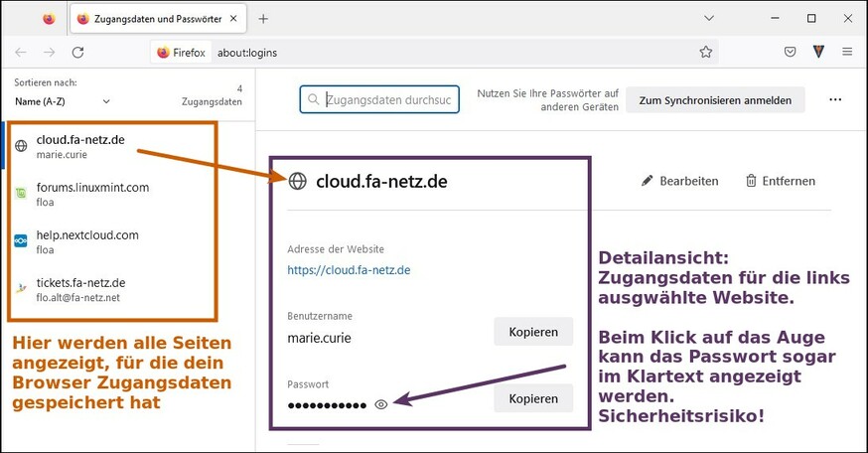Click the Vivaldi-style extension icon in toolbar
The image size is (868, 453).
point(818,52)
